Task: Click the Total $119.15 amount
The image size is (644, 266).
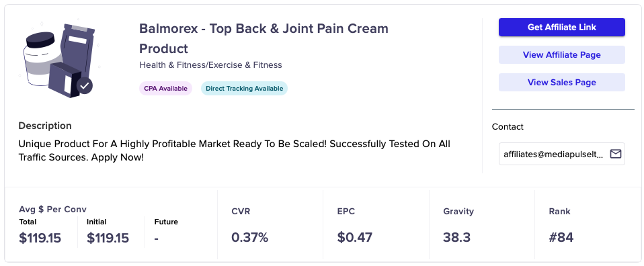Action: click(x=40, y=238)
